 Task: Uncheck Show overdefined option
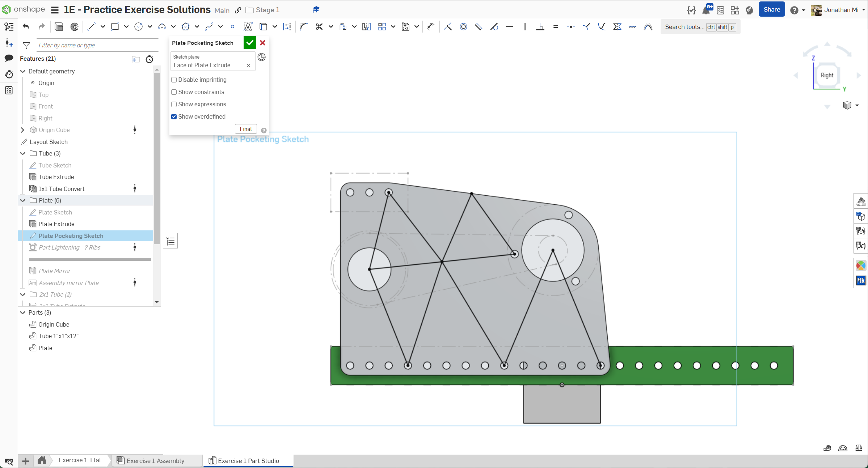click(174, 116)
